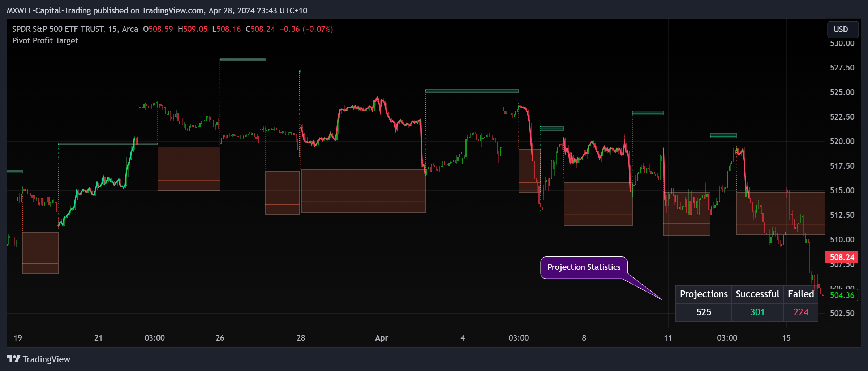Click the 510.00 price axis label
Image resolution: width=868 pixels, height=371 pixels.
842,240
